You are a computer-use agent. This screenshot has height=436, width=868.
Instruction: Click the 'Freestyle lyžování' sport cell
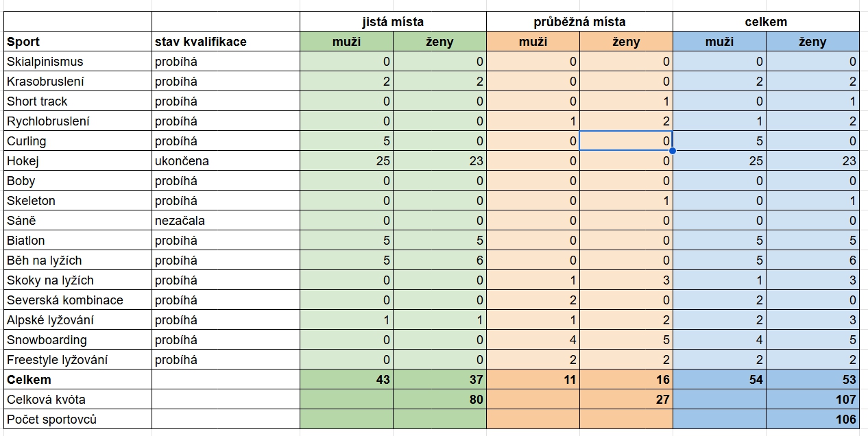tap(78, 360)
